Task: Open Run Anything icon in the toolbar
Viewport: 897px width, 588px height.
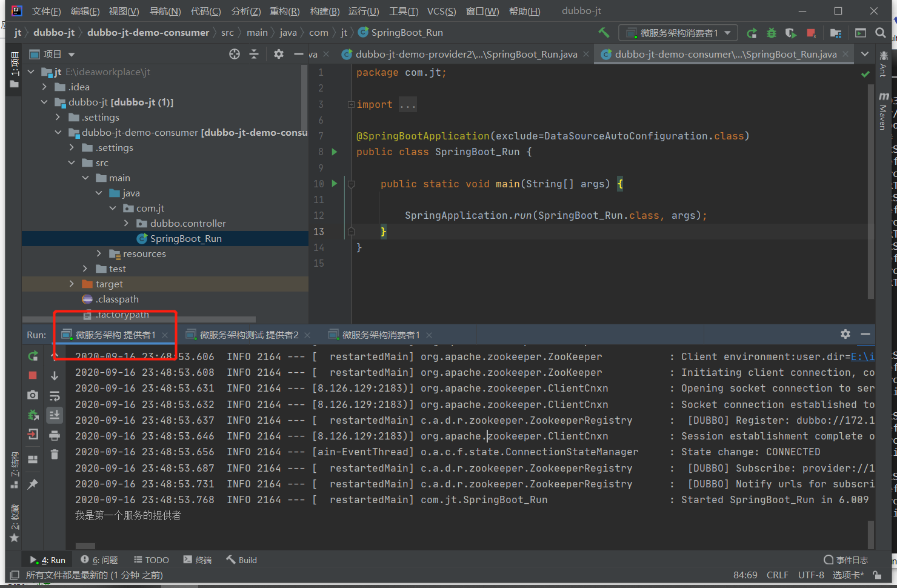Action: click(861, 33)
